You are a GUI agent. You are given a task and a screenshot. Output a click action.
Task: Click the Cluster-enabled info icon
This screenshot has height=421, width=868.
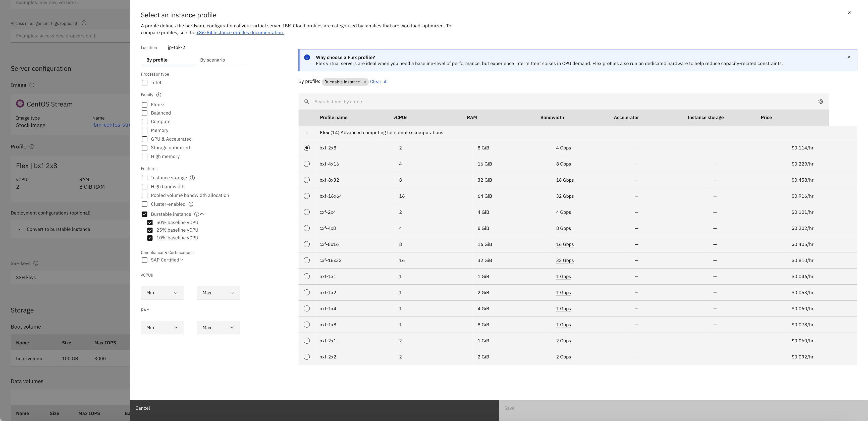(x=191, y=204)
